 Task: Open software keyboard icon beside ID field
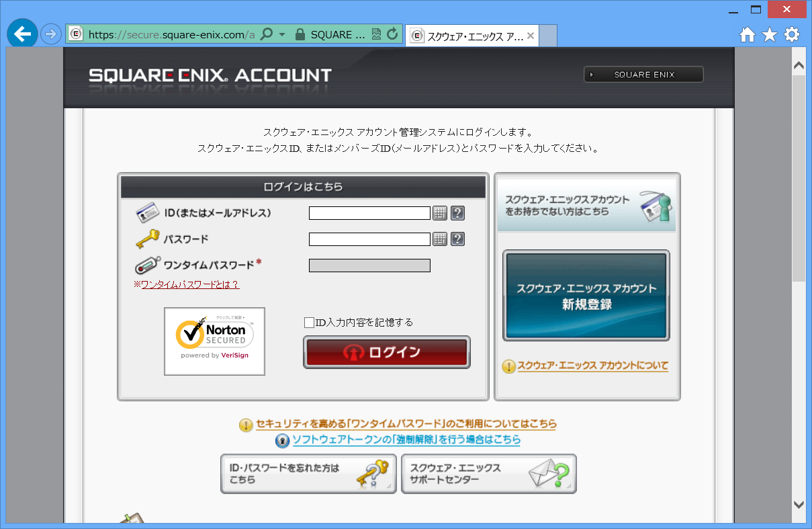click(440, 213)
